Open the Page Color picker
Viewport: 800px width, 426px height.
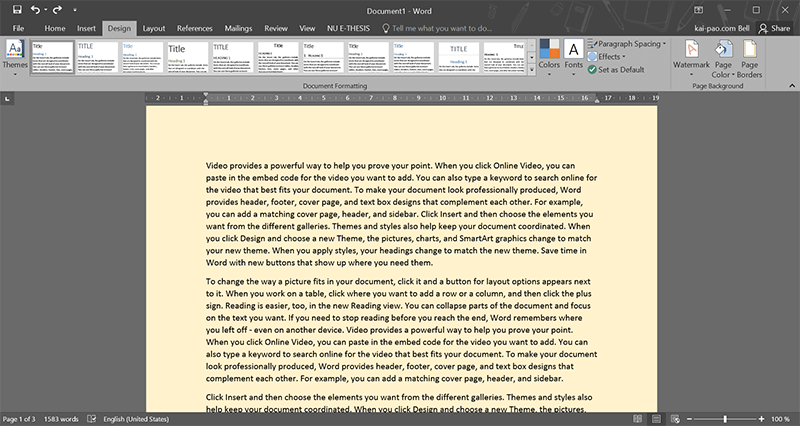(x=723, y=59)
